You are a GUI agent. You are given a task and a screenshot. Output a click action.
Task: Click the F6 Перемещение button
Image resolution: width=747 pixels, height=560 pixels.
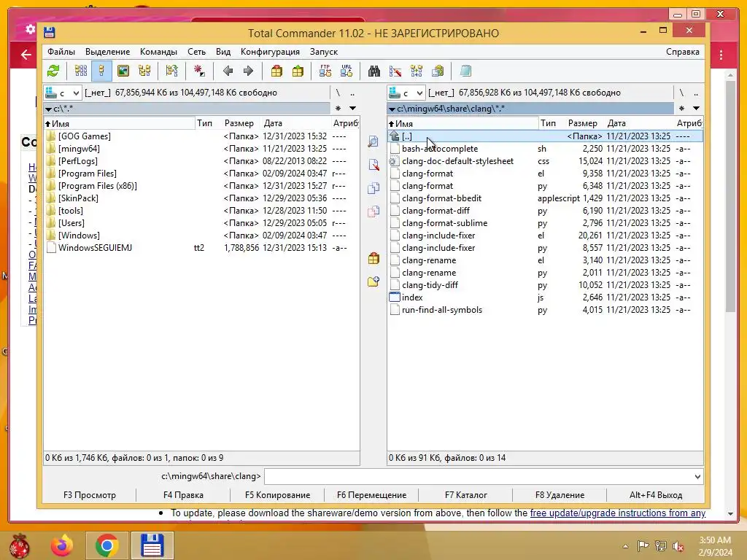click(x=371, y=495)
